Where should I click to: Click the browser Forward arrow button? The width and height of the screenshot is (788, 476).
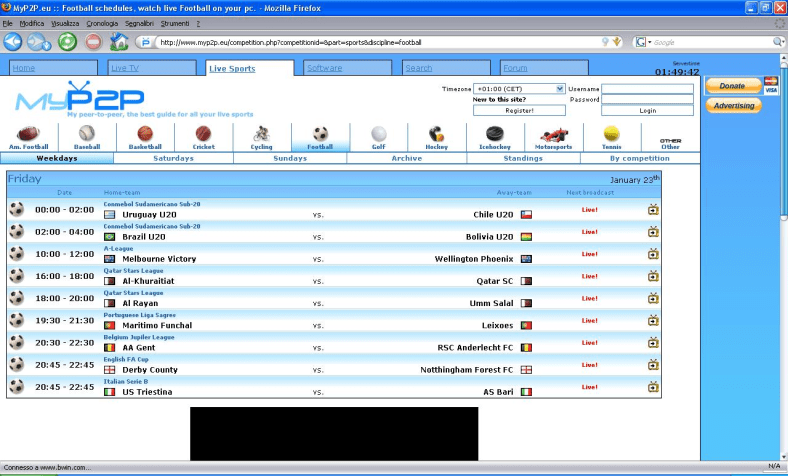coord(39,42)
